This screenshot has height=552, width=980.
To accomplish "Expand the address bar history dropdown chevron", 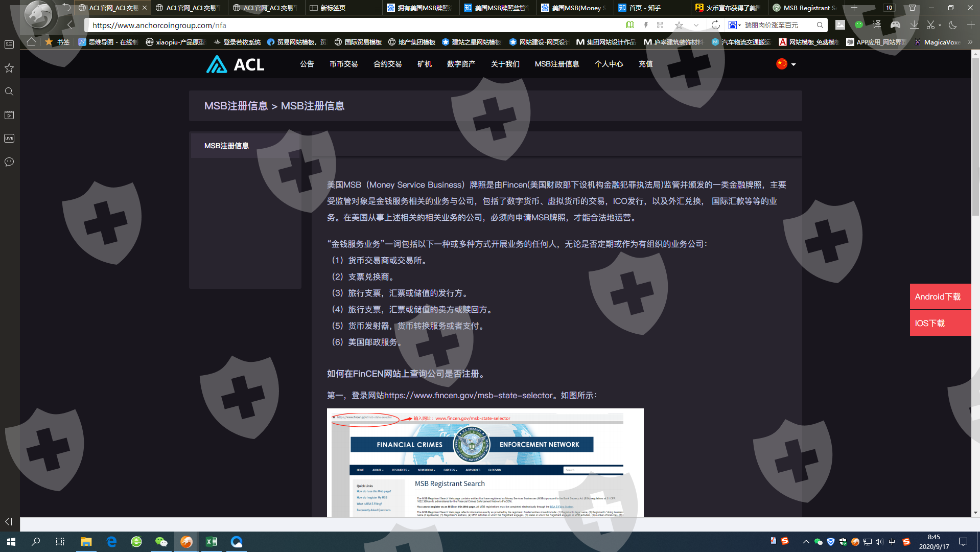I will 696,25.
